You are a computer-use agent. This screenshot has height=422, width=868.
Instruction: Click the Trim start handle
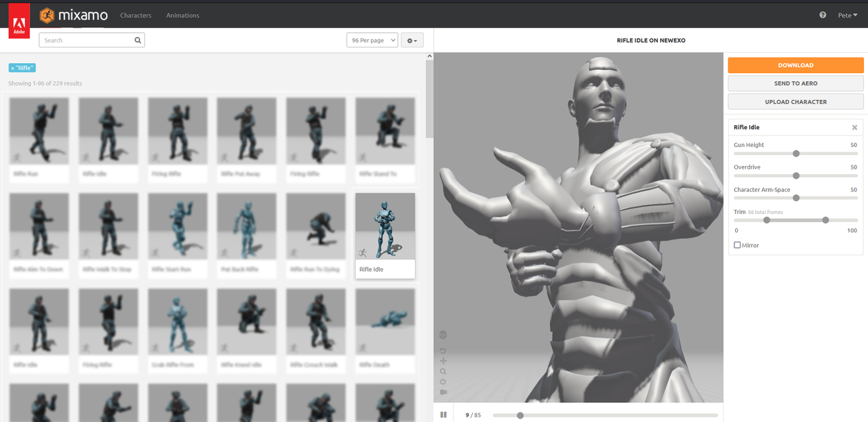767,220
